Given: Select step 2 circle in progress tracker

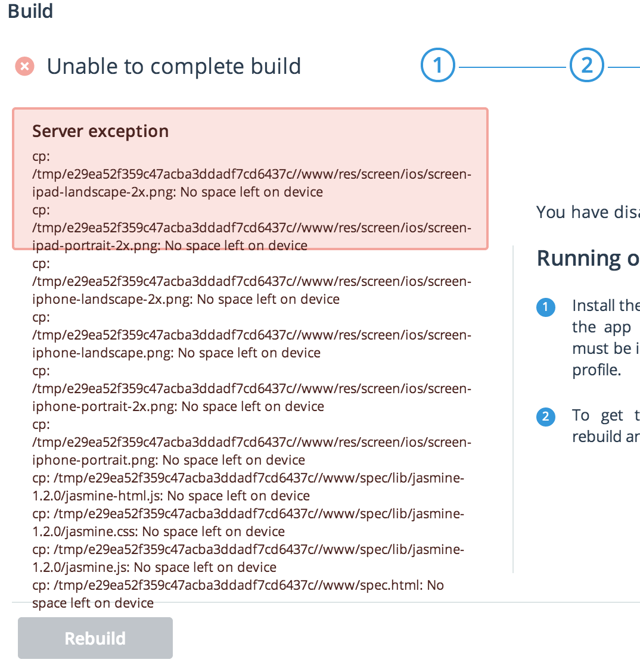Looking at the screenshot, I should [587, 66].
